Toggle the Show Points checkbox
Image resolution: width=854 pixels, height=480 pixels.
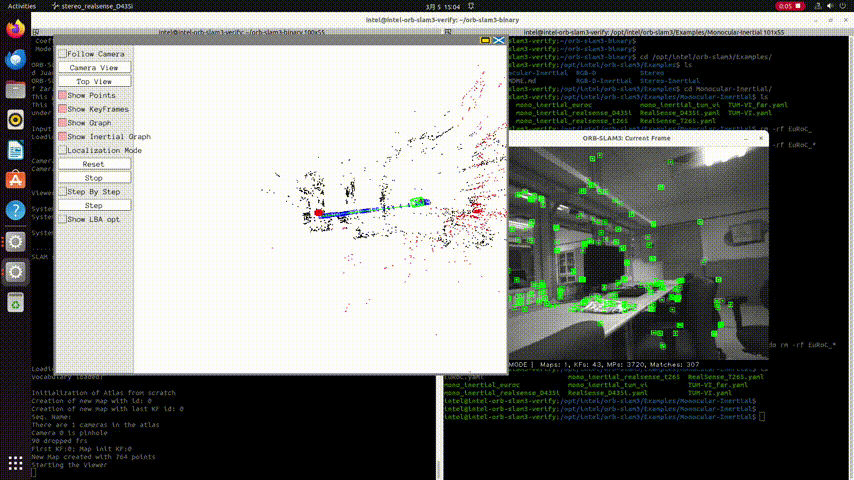pyautogui.click(x=63, y=95)
